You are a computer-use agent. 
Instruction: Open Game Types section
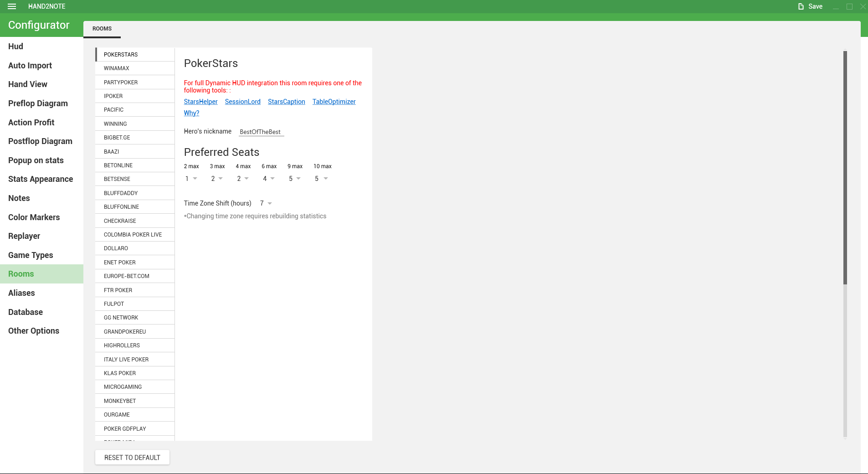click(x=41, y=255)
